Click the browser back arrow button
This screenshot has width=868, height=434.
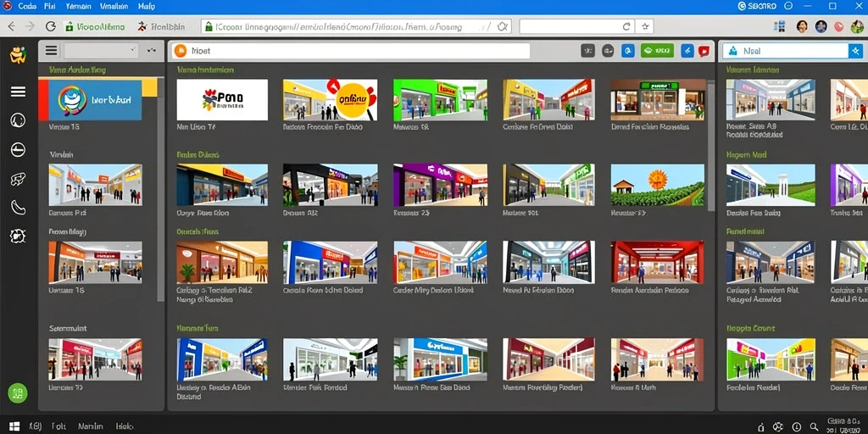pyautogui.click(x=12, y=26)
